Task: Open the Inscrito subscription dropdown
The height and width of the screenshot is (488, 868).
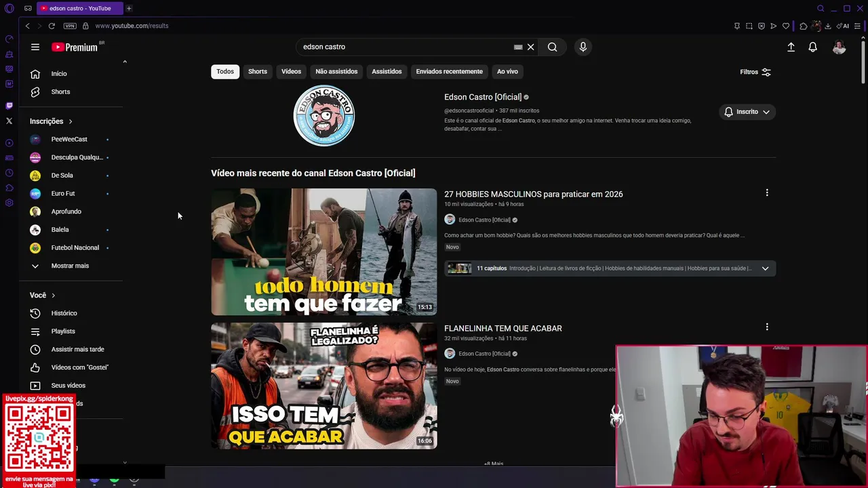Action: pyautogui.click(x=747, y=112)
